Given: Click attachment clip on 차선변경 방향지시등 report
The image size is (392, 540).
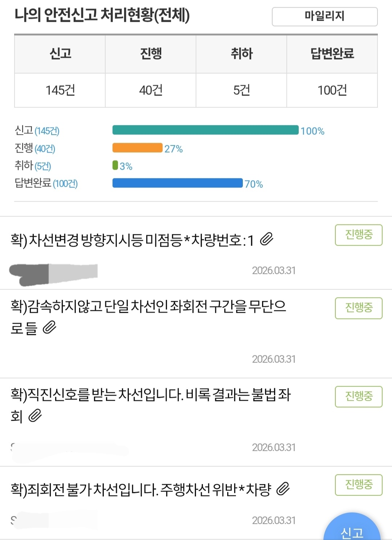Looking at the screenshot, I should (x=267, y=239).
